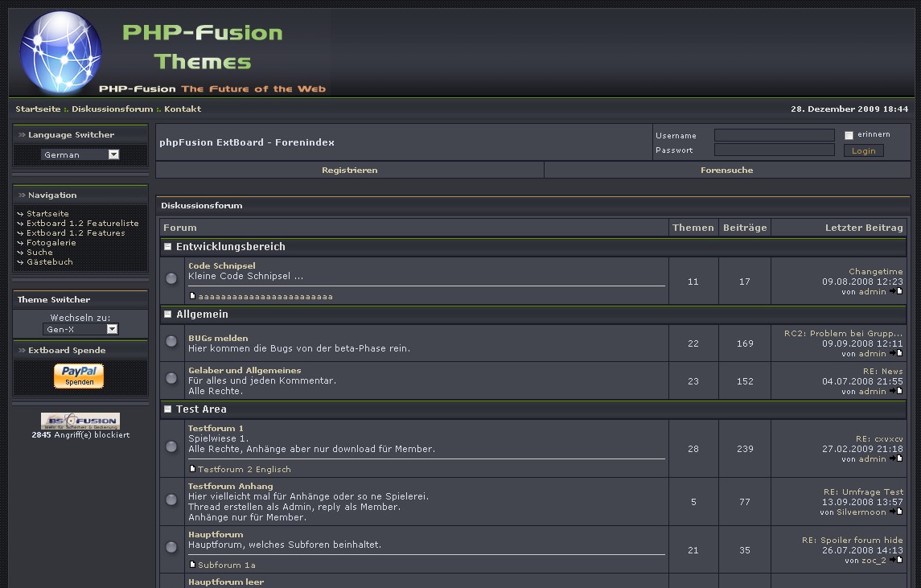Open Gästebuch navigation link
The height and width of the screenshot is (588, 921).
click(x=50, y=261)
